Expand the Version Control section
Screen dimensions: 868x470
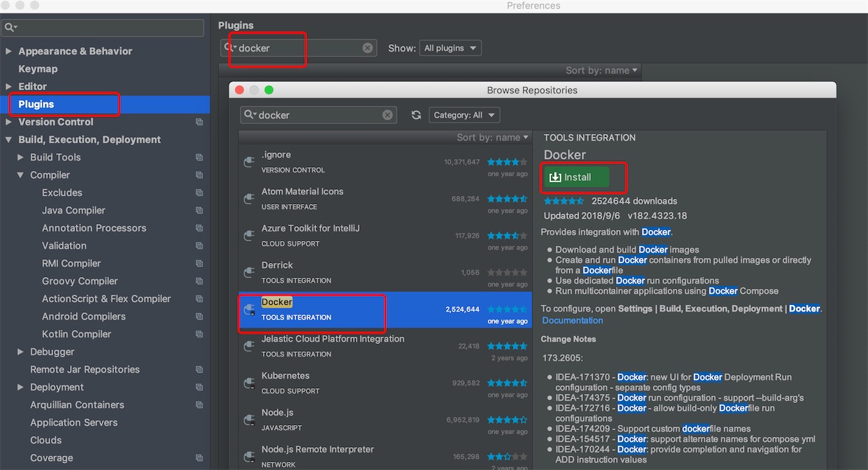point(9,122)
